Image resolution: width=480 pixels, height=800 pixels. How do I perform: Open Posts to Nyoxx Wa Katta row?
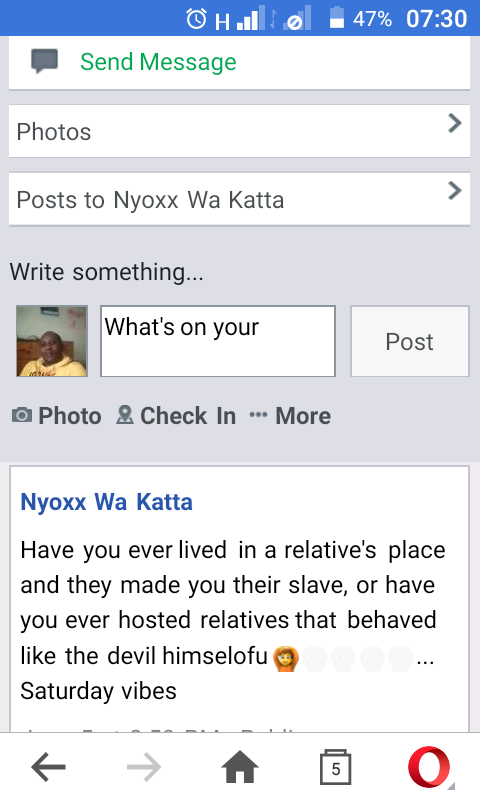pos(239,199)
